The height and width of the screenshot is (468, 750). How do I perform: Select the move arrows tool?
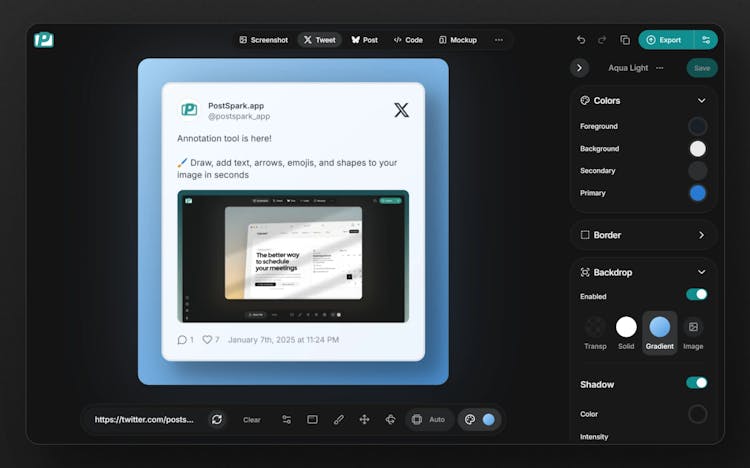364,420
